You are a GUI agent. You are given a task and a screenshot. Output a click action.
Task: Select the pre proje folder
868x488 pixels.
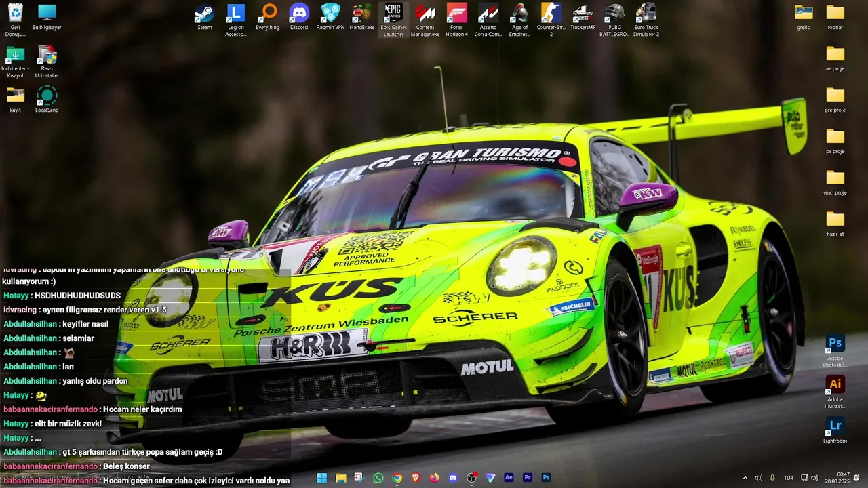(835, 100)
